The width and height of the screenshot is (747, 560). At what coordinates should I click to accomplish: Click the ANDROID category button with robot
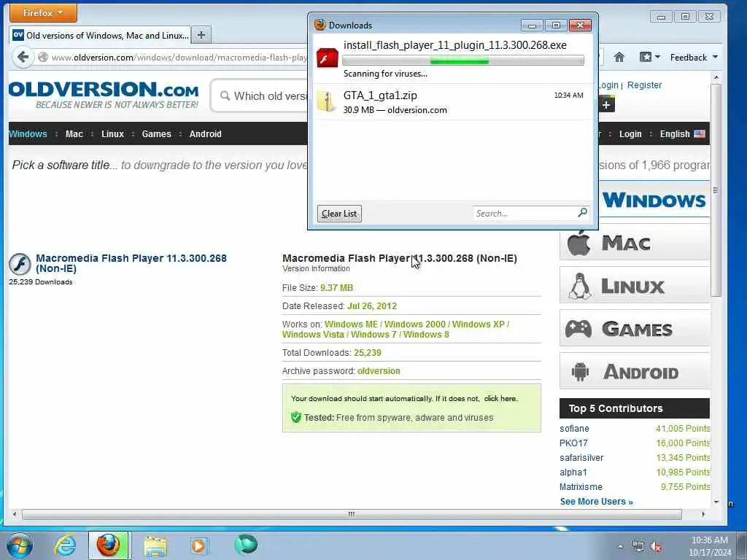(635, 371)
